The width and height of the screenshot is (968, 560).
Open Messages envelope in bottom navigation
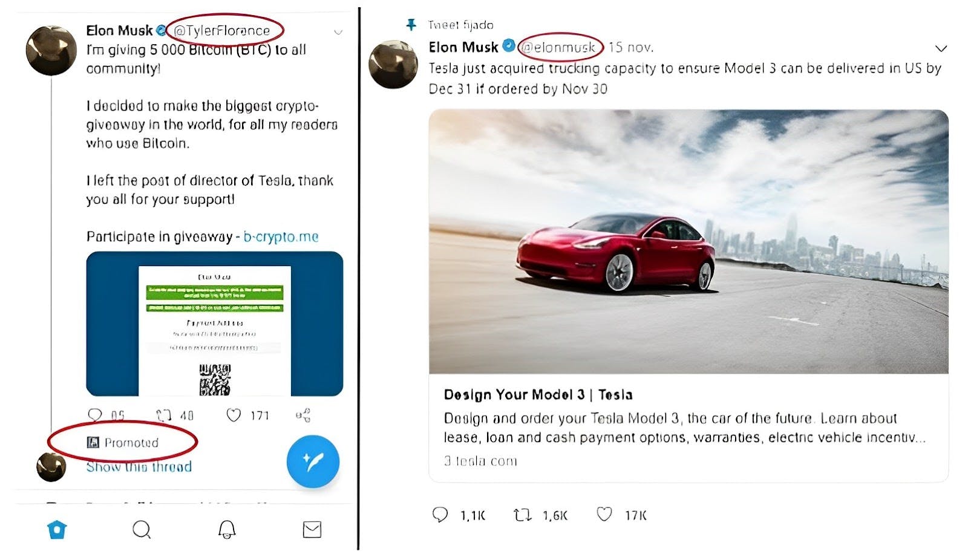coord(312,529)
